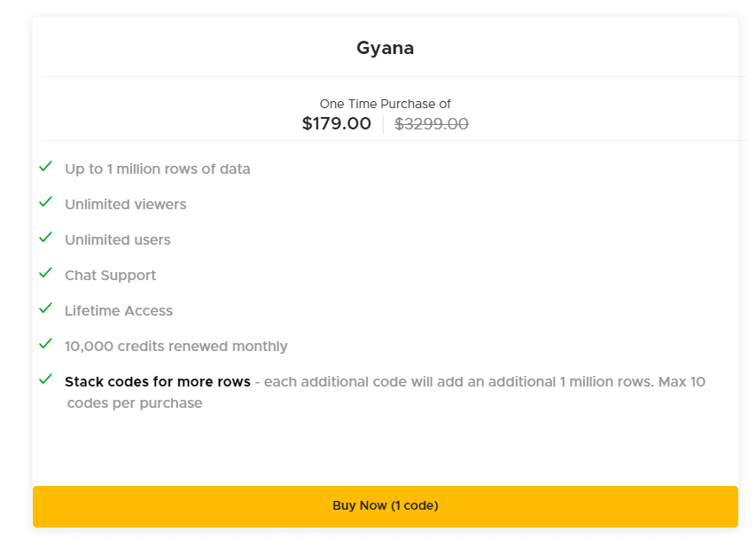
Task: Expand the Up to 1 million rows feature
Action: click(157, 168)
